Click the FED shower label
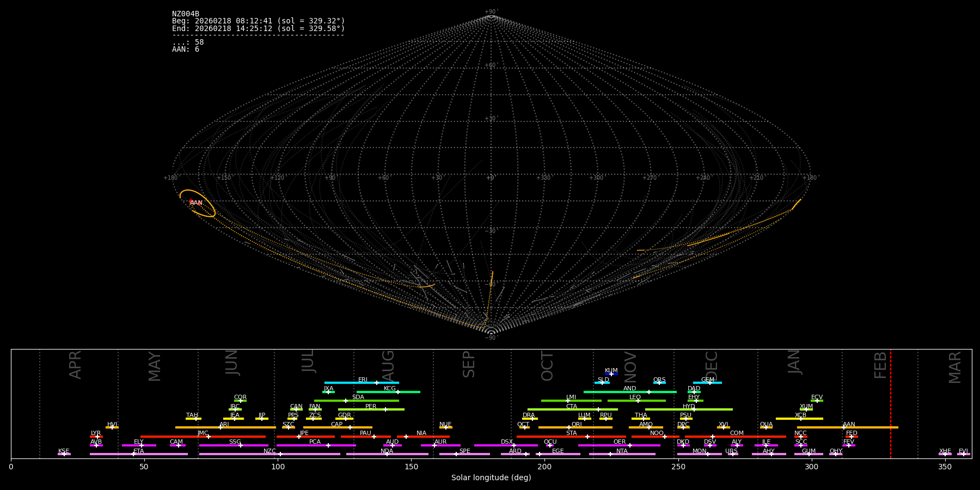 coord(852,433)
